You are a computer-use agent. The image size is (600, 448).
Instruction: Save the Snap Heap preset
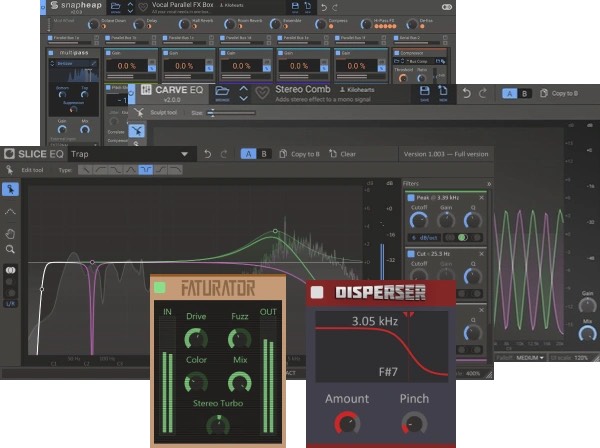295,7
